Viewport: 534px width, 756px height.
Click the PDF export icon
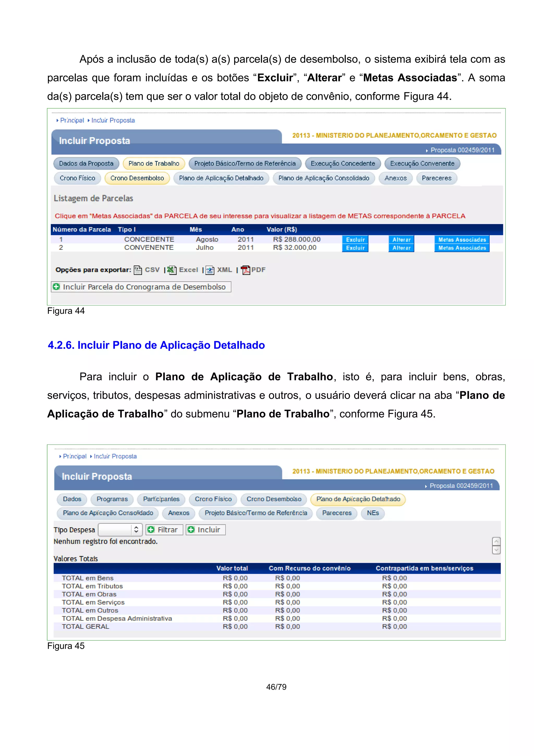pos(245,270)
